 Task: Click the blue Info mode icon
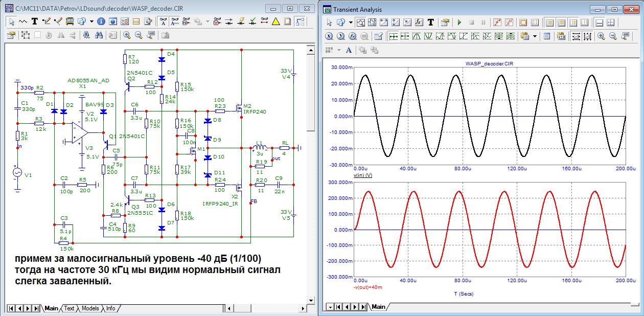click(x=101, y=21)
